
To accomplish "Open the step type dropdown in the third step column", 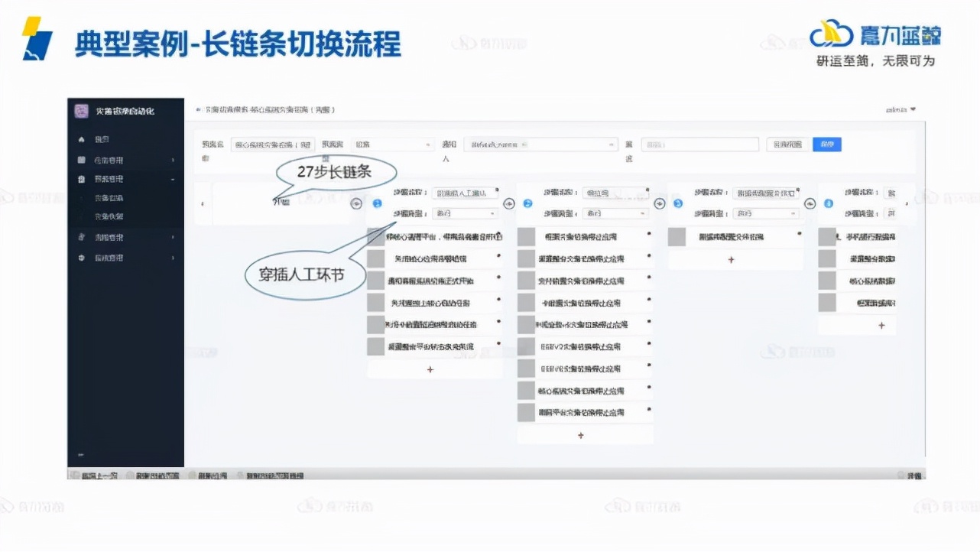I will click(767, 213).
